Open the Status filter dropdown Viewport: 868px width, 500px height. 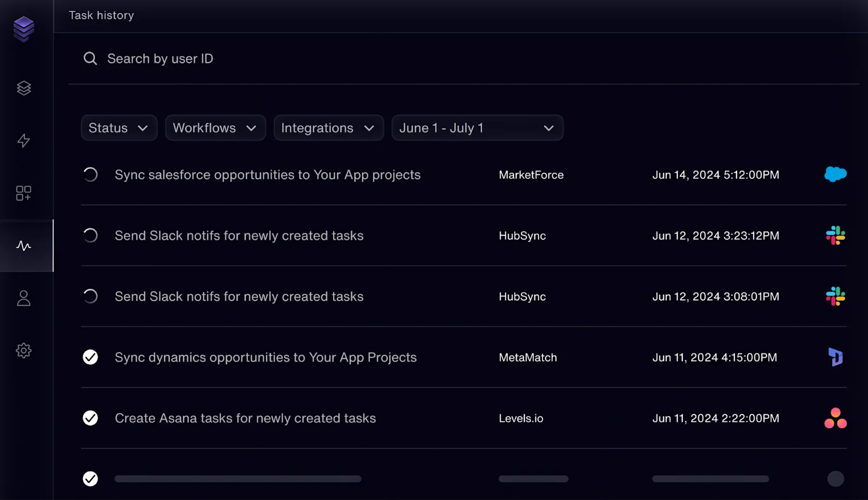119,128
